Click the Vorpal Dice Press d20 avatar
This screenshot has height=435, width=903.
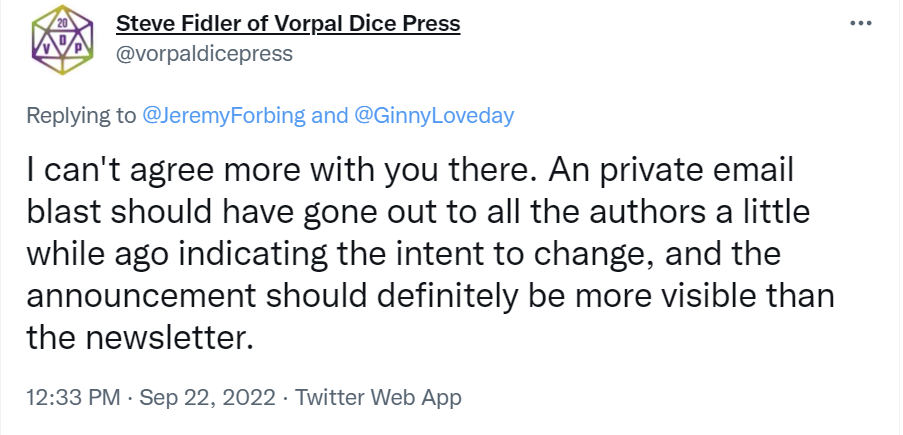click(56, 43)
